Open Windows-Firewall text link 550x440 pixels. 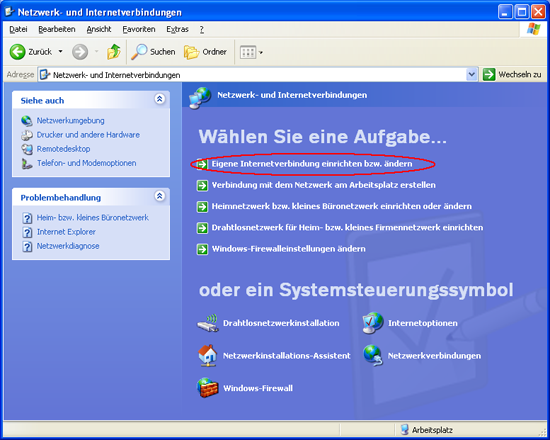(x=258, y=388)
